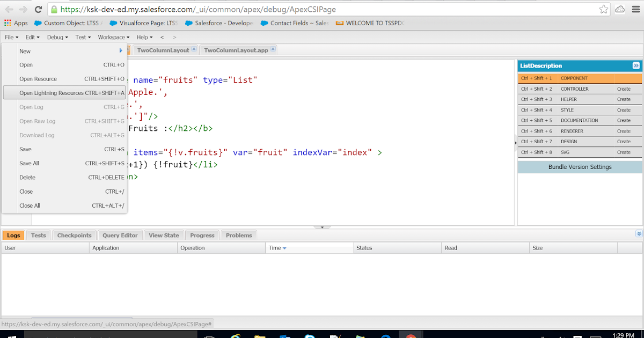The width and height of the screenshot is (644, 338).
Task: Open the Apps grid icon in the bookmarks bar
Action: (8, 23)
